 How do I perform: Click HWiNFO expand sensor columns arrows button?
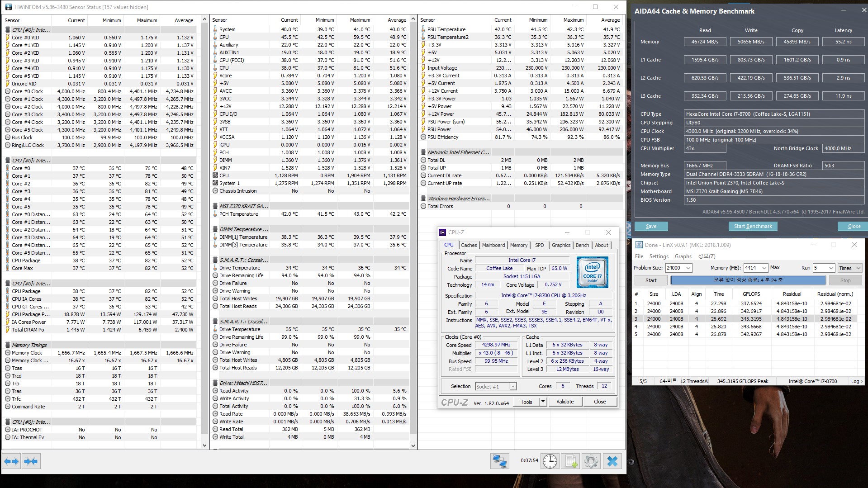click(x=11, y=461)
